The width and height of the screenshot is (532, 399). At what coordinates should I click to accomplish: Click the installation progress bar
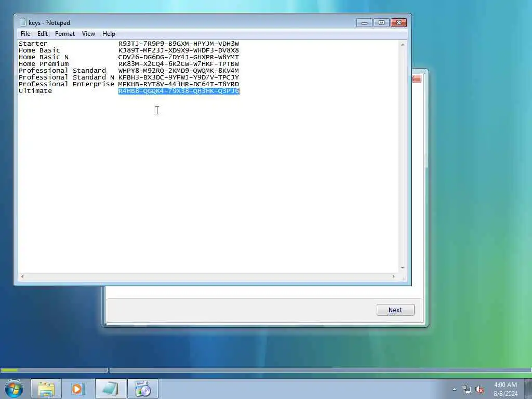(54, 370)
